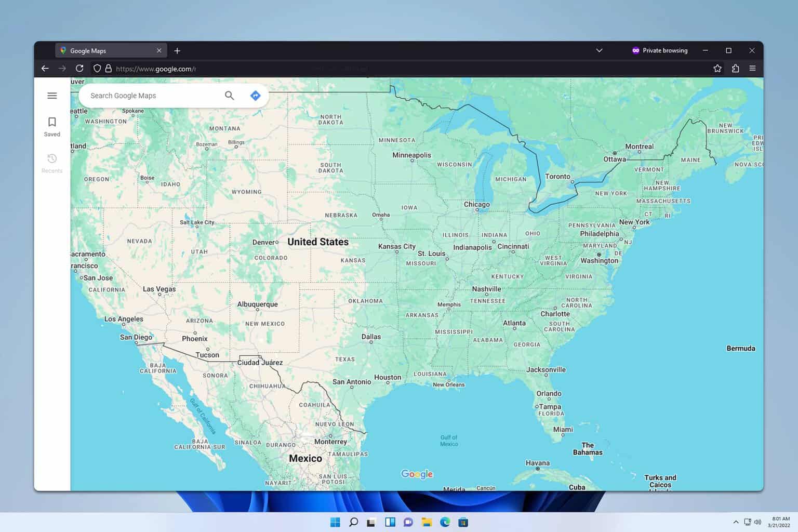Click the search magnifier in Maps

click(x=229, y=96)
